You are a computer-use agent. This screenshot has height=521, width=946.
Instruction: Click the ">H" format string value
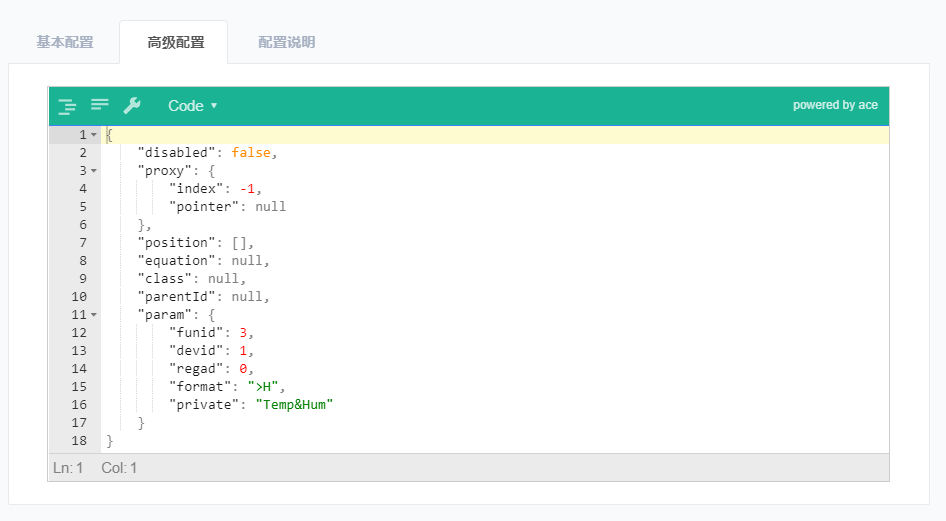click(x=263, y=387)
